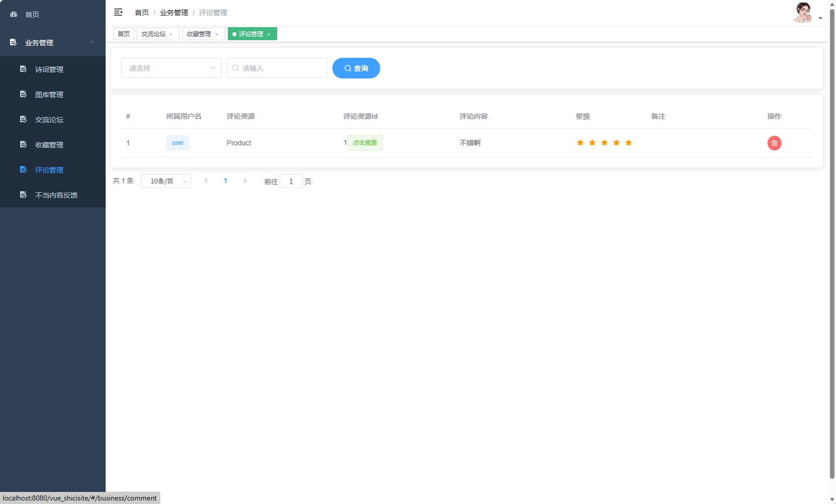Click 业务管理 in the breadcrumb
836x504 pixels.
coord(174,13)
